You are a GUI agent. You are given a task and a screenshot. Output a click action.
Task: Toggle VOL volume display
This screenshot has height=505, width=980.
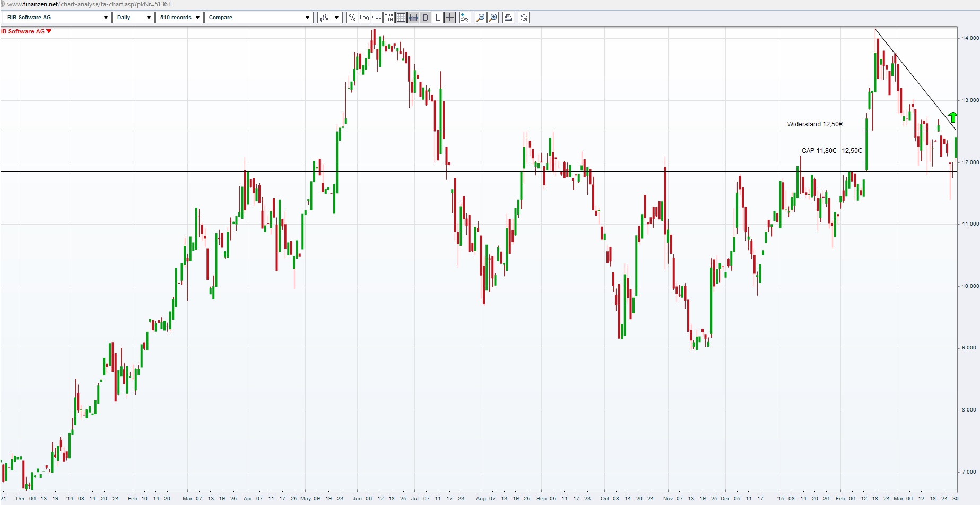tap(377, 18)
